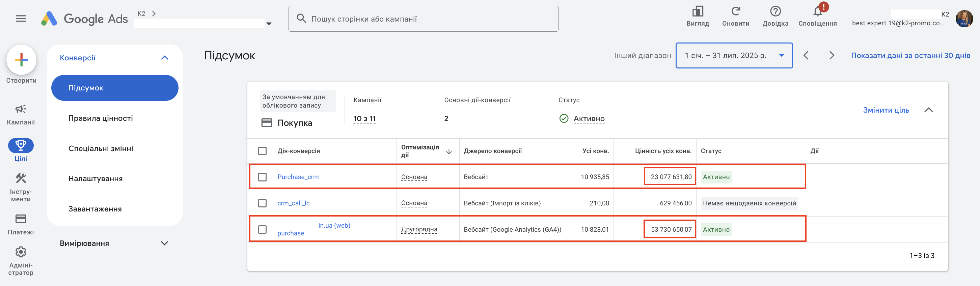
Task: Click Показати дані за останні 30 днів
Action: [910, 56]
